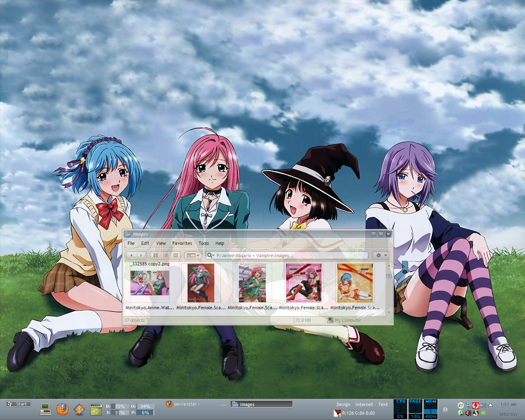525x420 pixels.
Task: Click the Images folder icon in title bar
Action: 128,234
